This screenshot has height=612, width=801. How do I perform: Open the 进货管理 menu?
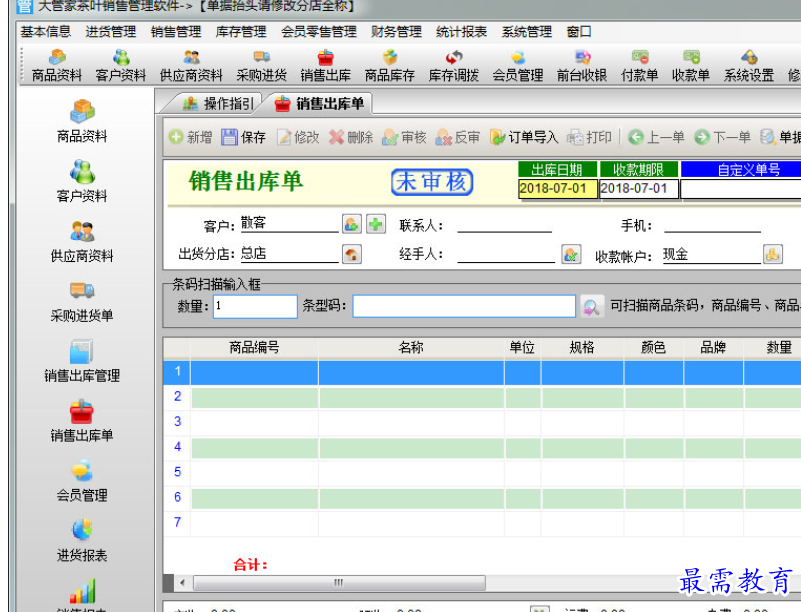coord(111,32)
